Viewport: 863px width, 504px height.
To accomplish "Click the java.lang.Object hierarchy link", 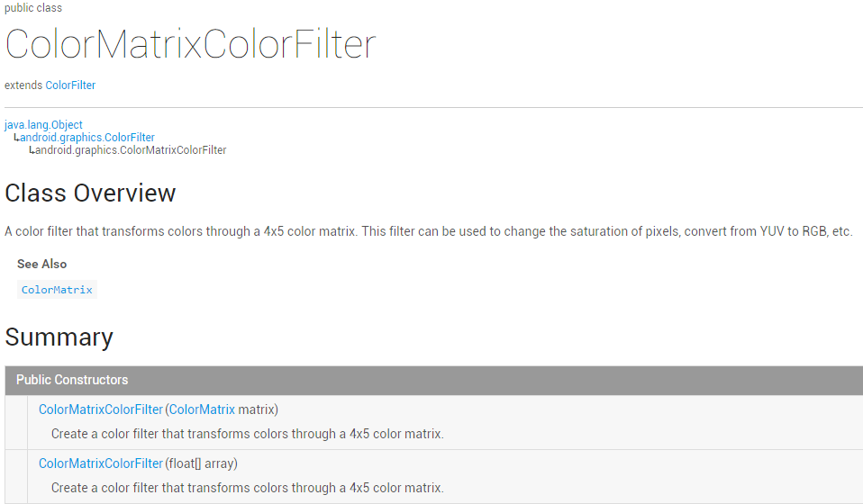I will click(43, 125).
